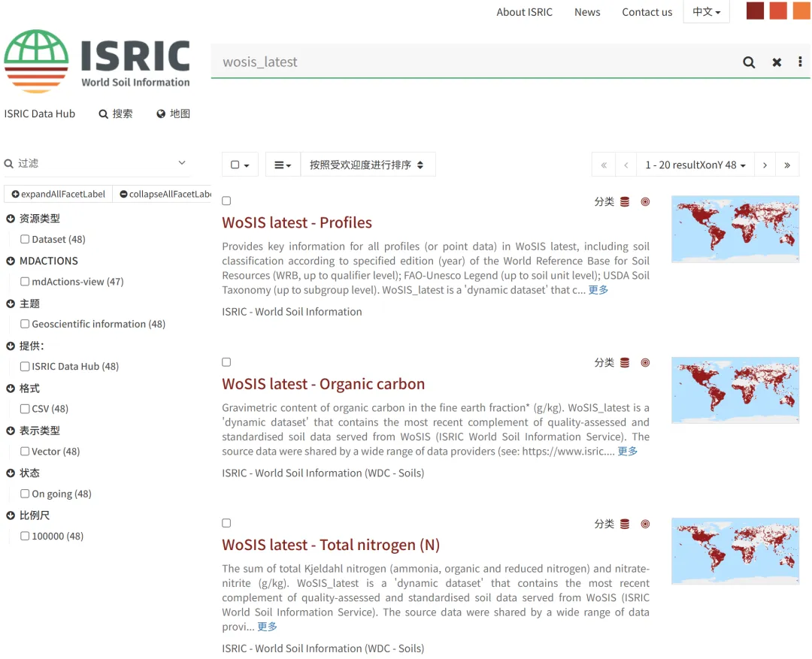Collapse the 资源类型 facet arrow icon
The height and width of the screenshot is (659, 812).
point(11,219)
